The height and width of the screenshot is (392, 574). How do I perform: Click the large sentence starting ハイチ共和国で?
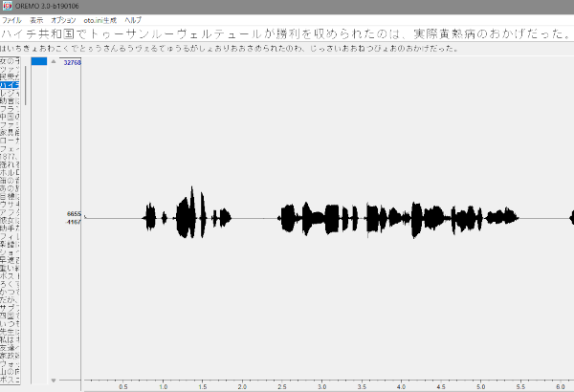(285, 34)
